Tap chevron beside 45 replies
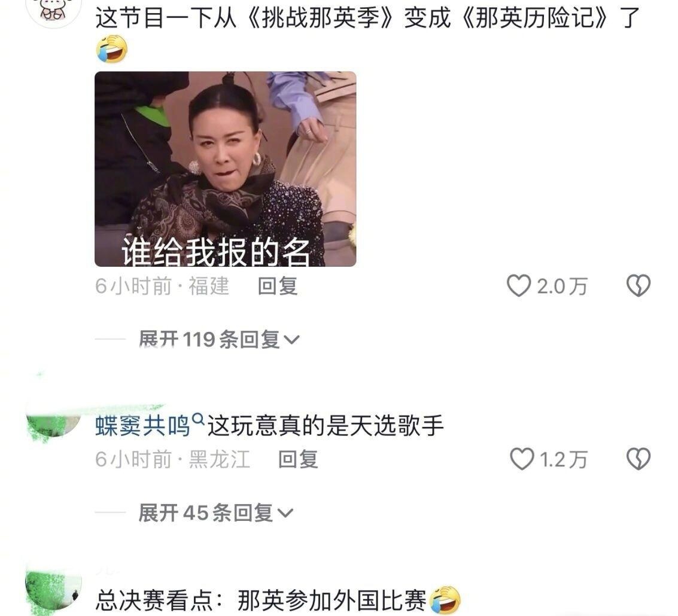This screenshot has height=616, width=678. coord(285,514)
